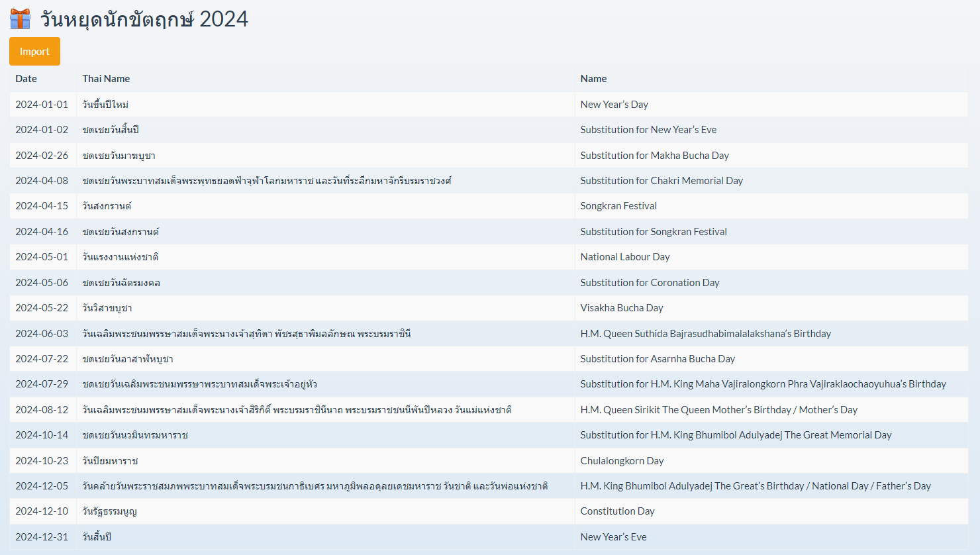Open the Songkran Festival holiday link
This screenshot has width=980, height=555.
pos(618,206)
